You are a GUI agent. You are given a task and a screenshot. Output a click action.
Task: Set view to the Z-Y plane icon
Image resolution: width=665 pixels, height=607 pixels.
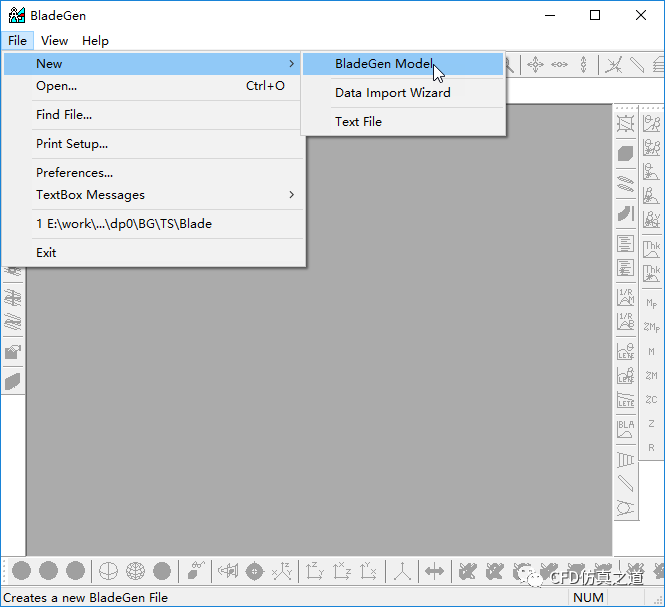[x=315, y=571]
